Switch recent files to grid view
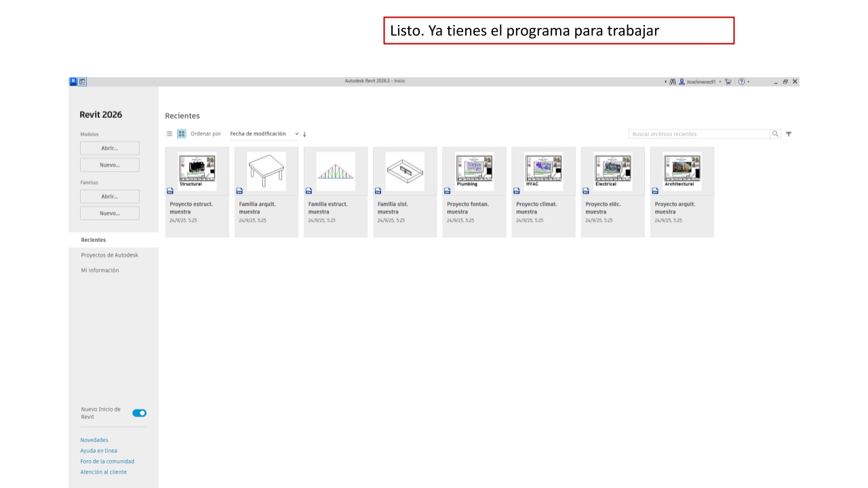The image size is (868, 488). 182,134
